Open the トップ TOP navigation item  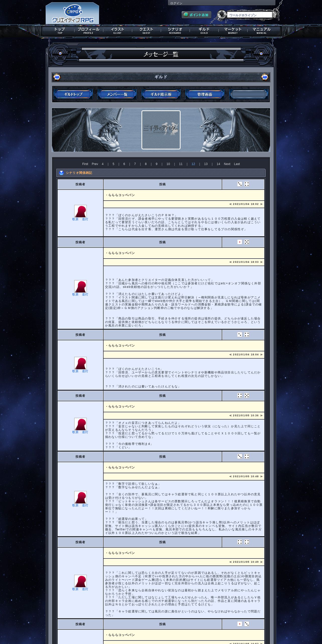pyautogui.click(x=60, y=31)
